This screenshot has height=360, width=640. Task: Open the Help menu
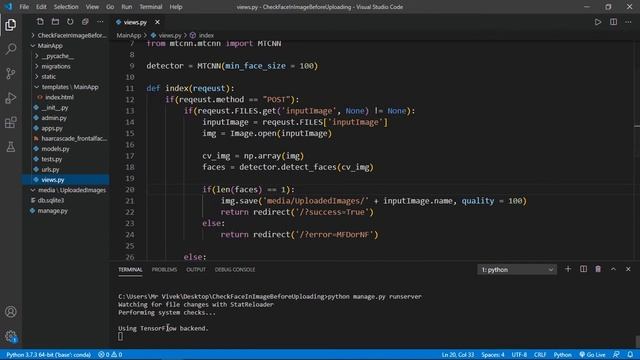point(176,7)
